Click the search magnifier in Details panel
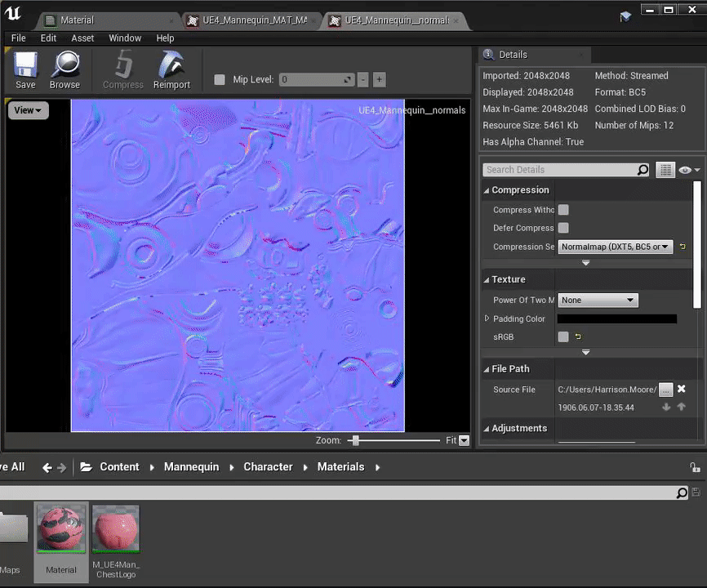The image size is (707, 588). click(x=643, y=170)
